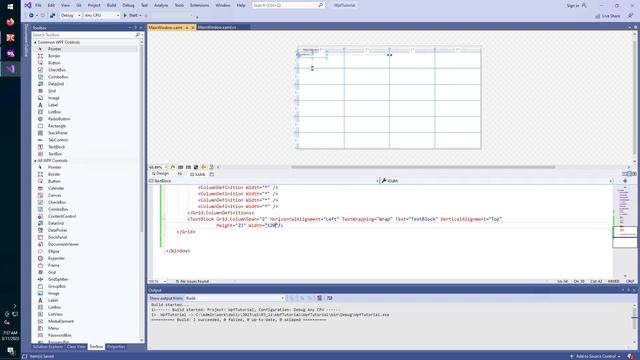The width and height of the screenshot is (640, 360).
Task: Switch to the Properties tab
Action: coord(116,347)
